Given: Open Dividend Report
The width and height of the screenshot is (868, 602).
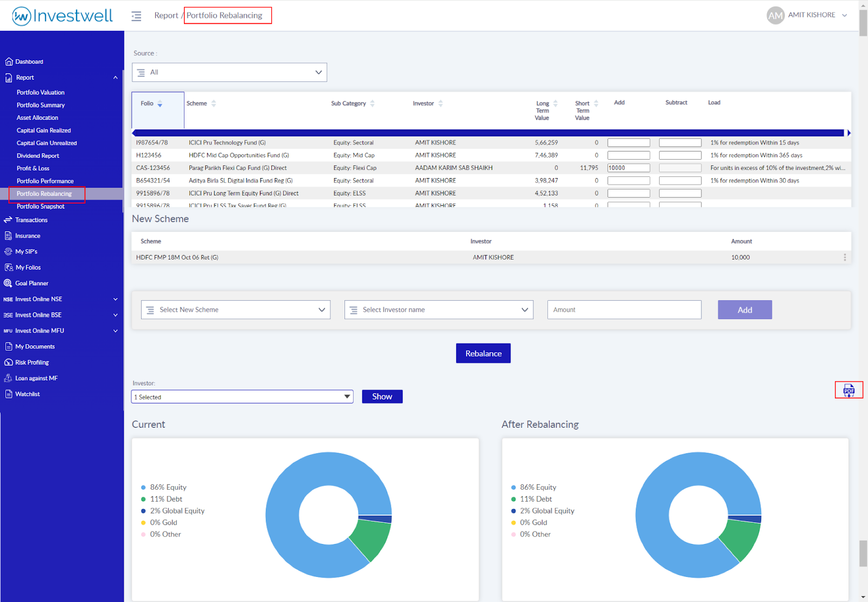Looking at the screenshot, I should [x=38, y=156].
